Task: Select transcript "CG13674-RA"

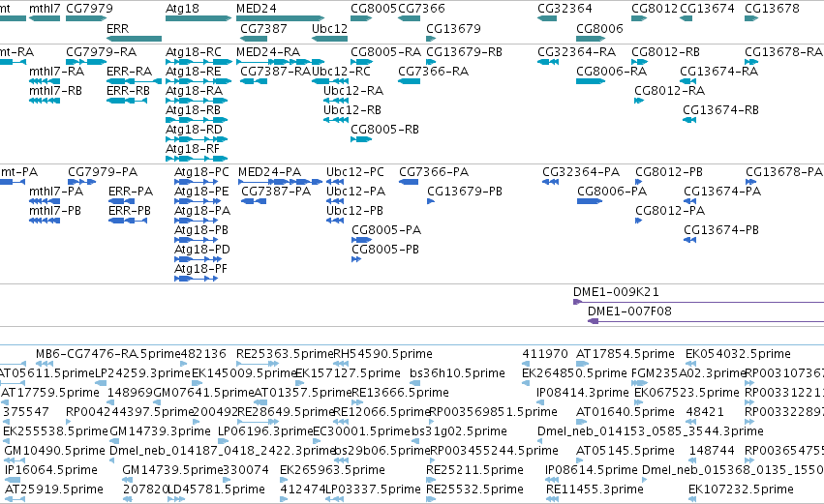Action: (719, 72)
